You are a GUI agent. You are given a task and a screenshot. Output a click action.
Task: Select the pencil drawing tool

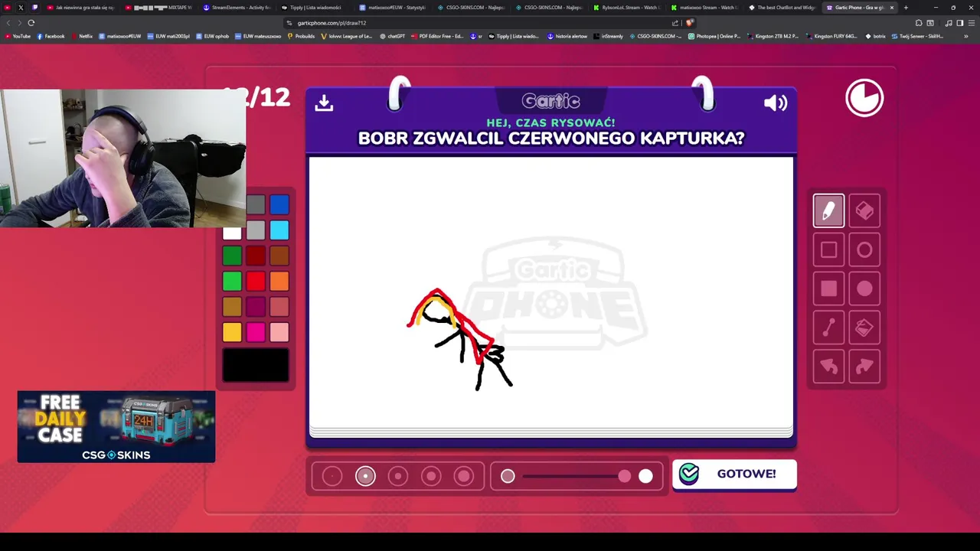828,210
